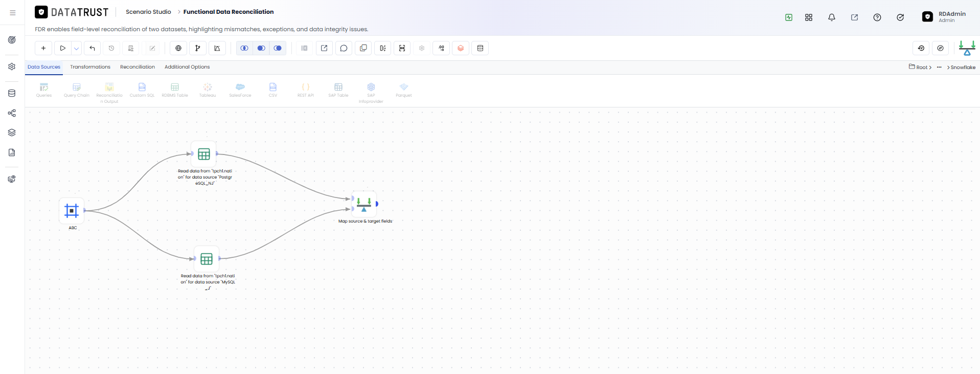Click the fit-to-screen collapse toolbar icon

tap(402, 48)
